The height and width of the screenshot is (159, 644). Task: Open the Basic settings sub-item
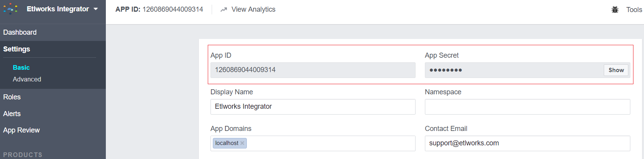[x=21, y=68]
